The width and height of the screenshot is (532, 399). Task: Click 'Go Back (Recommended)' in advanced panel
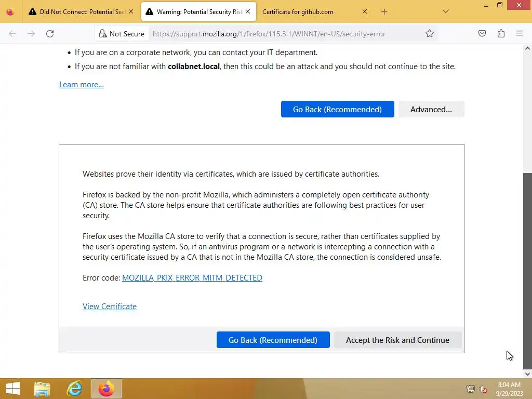[x=273, y=340]
